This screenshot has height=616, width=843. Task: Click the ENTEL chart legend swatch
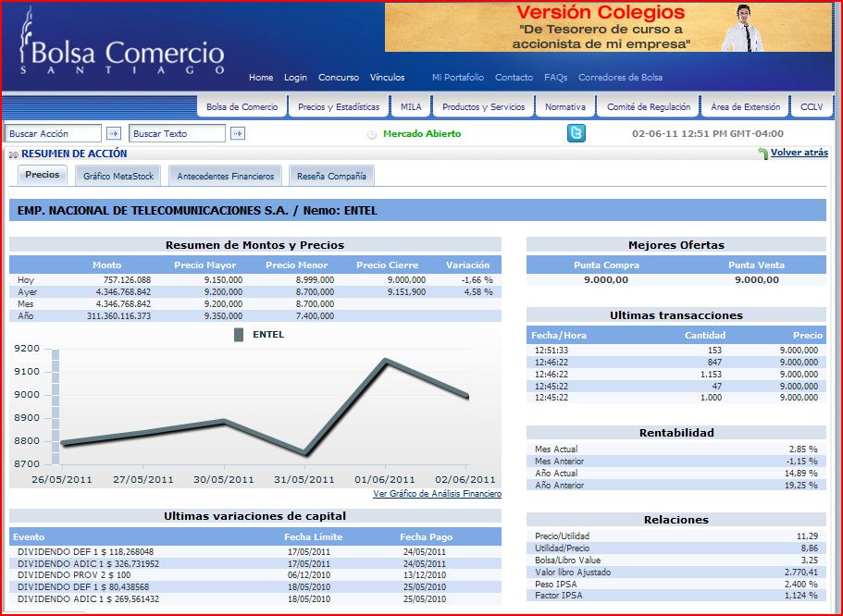point(239,335)
